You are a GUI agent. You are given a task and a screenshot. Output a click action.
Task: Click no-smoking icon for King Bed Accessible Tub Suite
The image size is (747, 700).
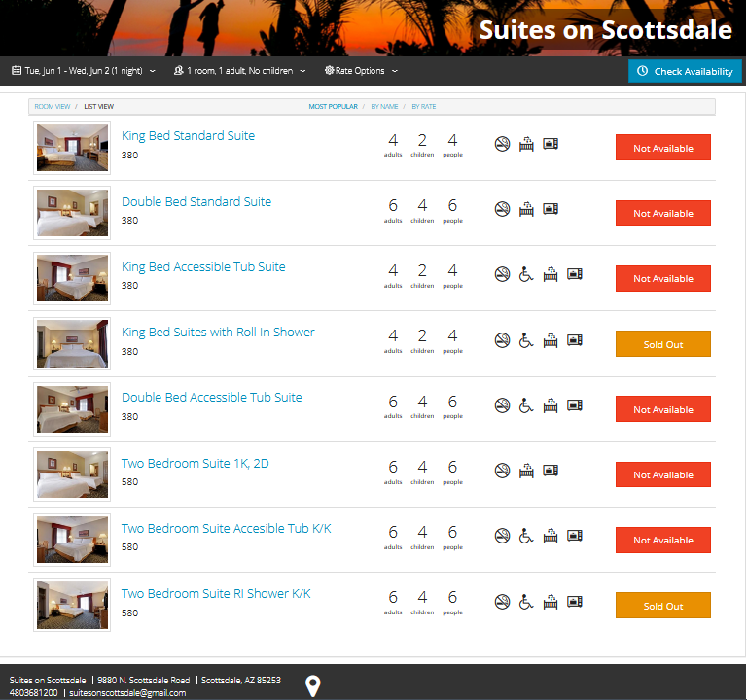tap(502, 274)
